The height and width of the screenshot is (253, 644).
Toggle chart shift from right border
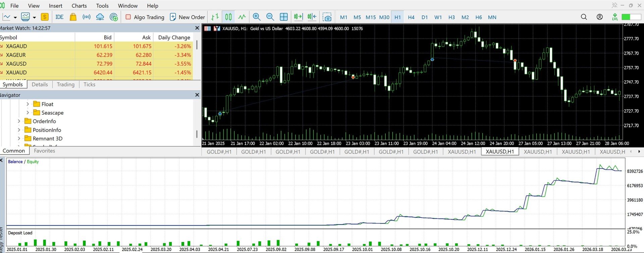click(312, 17)
